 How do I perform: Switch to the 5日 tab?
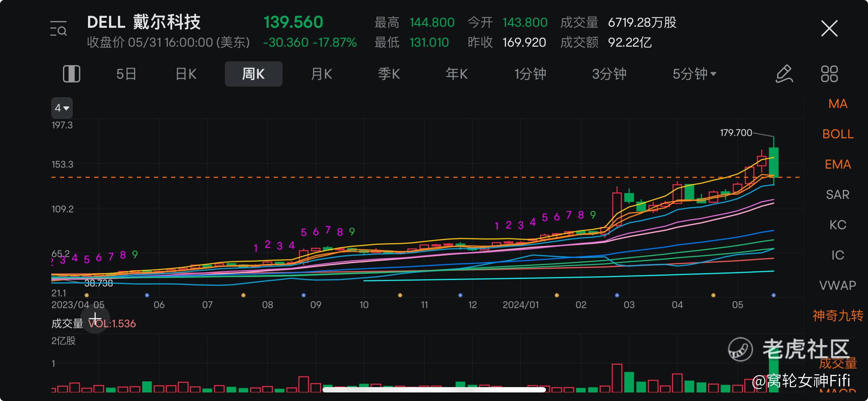point(126,74)
